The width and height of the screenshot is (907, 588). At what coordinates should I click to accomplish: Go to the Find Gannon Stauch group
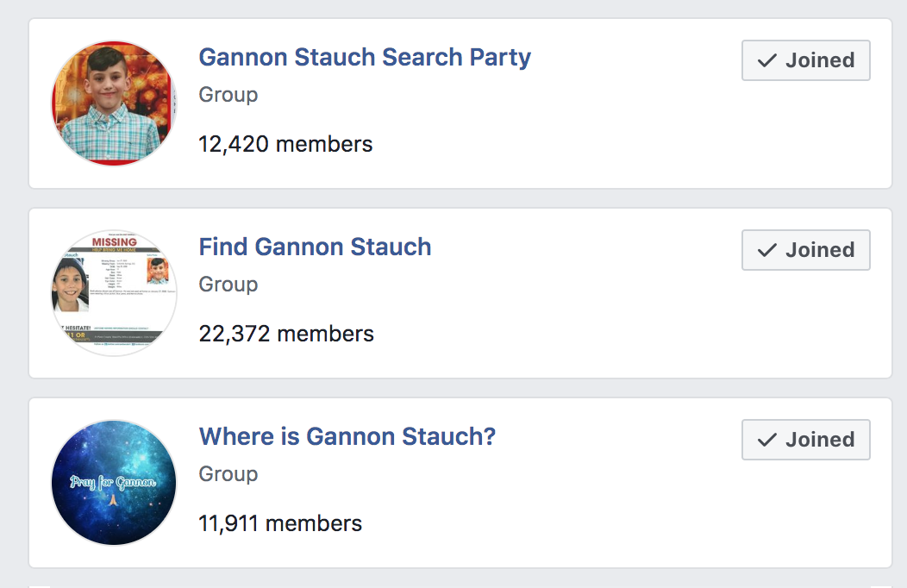315,247
